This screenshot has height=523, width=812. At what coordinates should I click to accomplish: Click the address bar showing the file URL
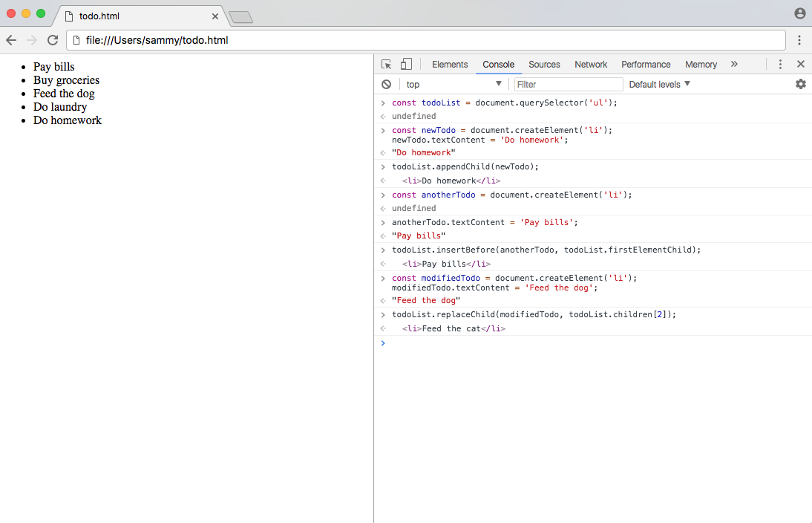(297, 40)
